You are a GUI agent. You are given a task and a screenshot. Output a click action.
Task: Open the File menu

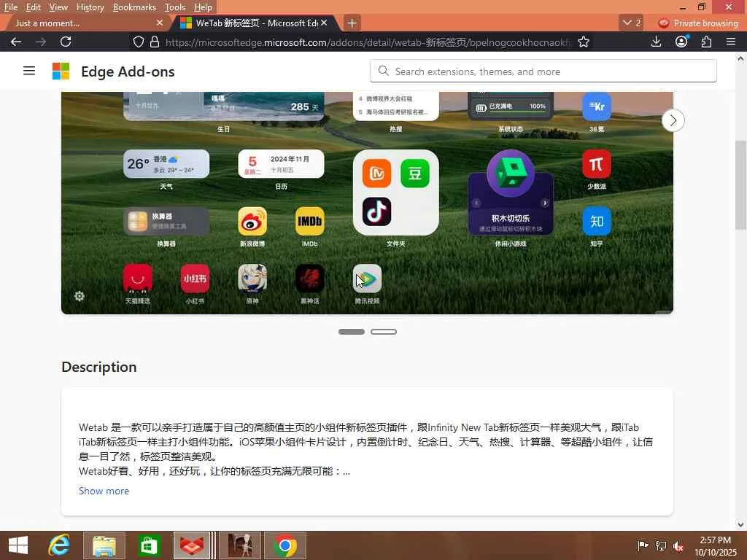pos(10,7)
